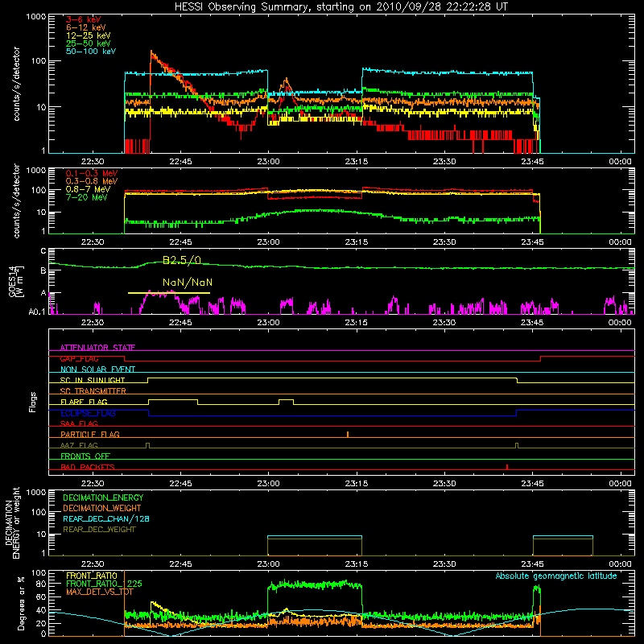Select the PARTICLE_FLAG label
This screenshot has height=644, width=644.
pos(90,434)
